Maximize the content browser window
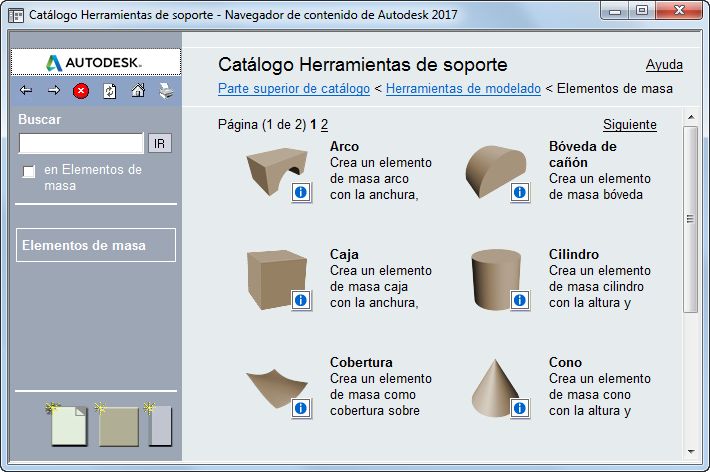Image resolution: width=710 pixels, height=472 pixels. [642, 11]
